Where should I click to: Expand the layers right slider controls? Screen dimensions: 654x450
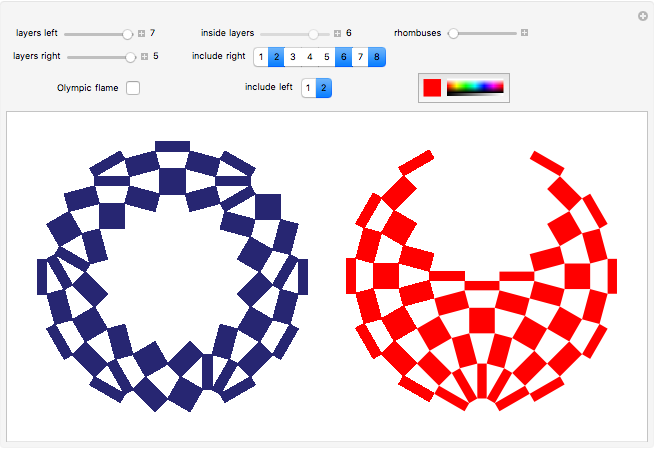click(144, 56)
